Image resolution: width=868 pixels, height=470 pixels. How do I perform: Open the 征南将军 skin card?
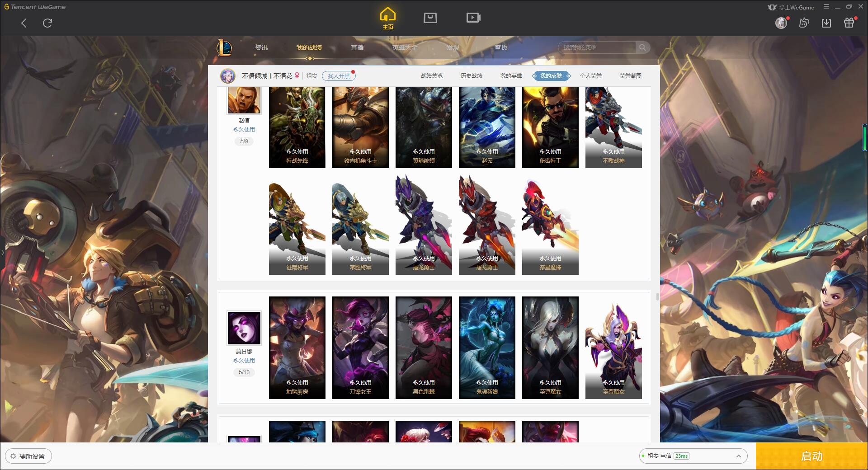tap(297, 225)
